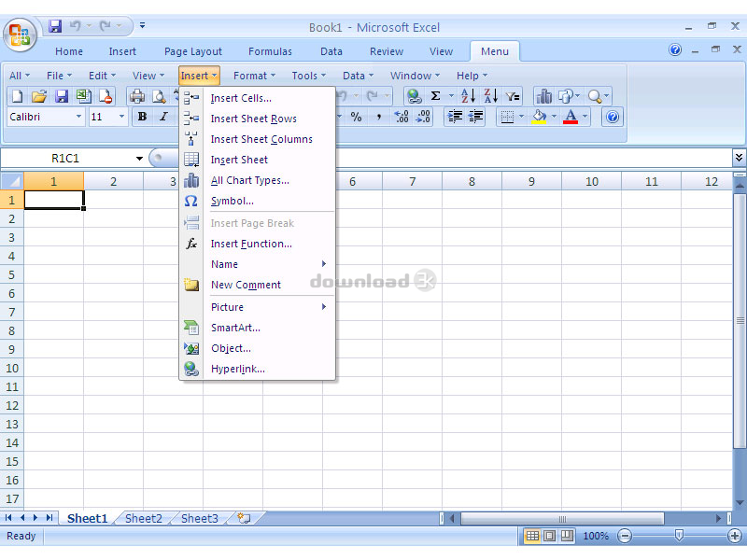Viewport: 747px width, 560px height.
Task: Choose Hyperlink... from Insert menu
Action: 258,369
